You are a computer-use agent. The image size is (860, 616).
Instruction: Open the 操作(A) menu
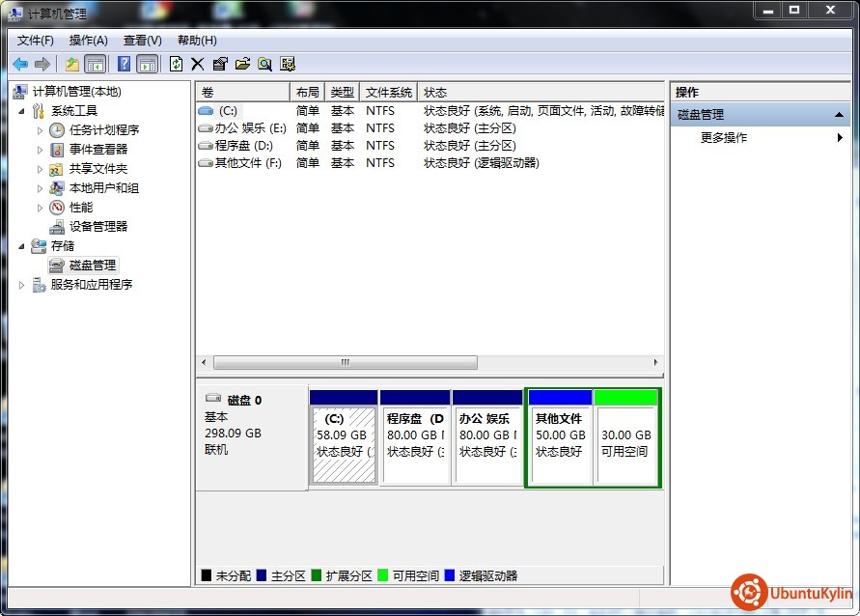(88, 41)
